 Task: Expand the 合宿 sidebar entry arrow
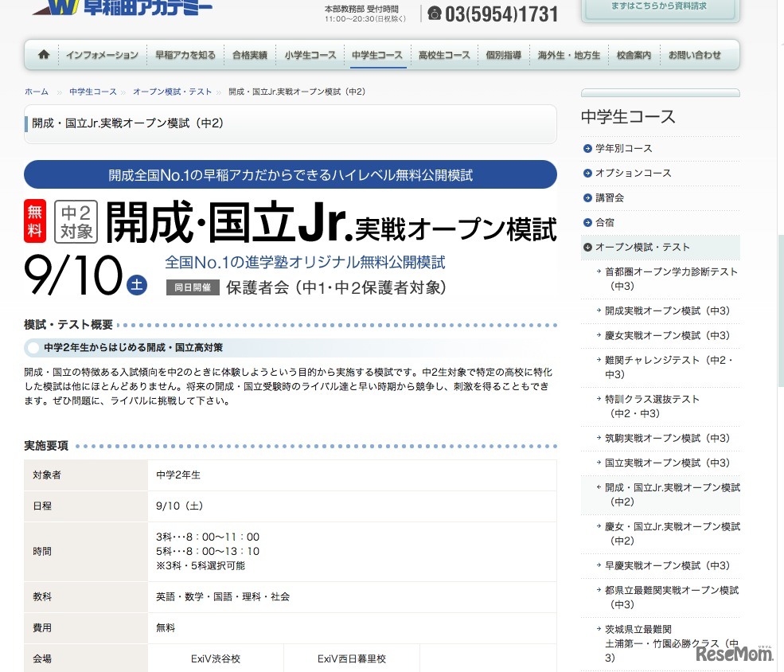[587, 222]
